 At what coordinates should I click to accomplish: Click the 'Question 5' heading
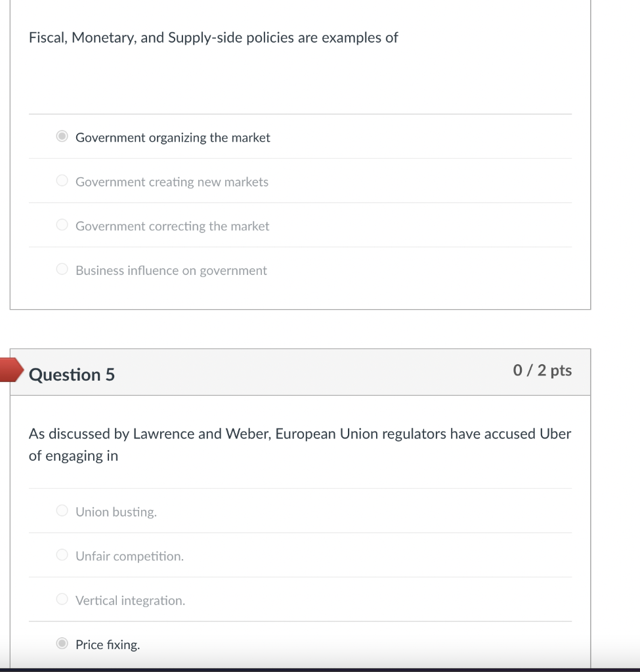click(72, 375)
